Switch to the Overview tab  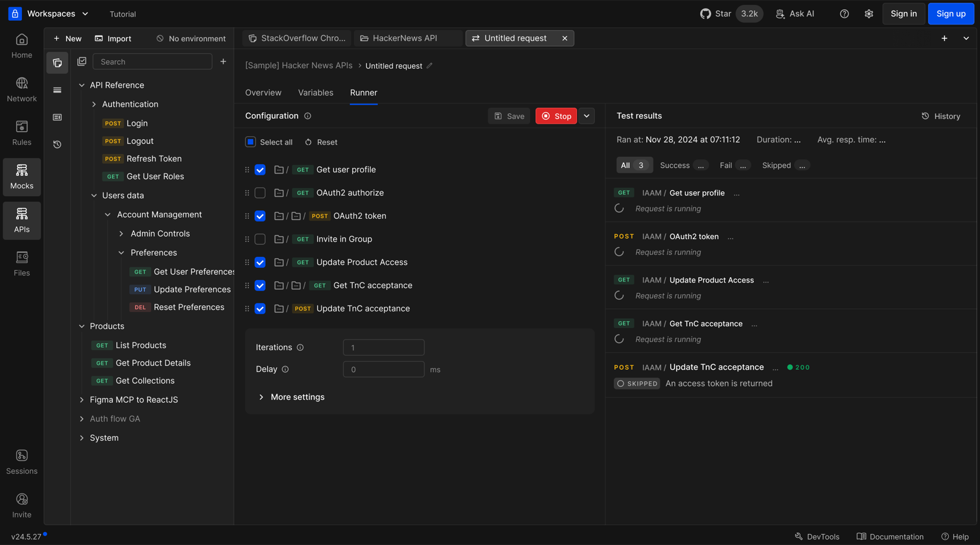click(263, 93)
